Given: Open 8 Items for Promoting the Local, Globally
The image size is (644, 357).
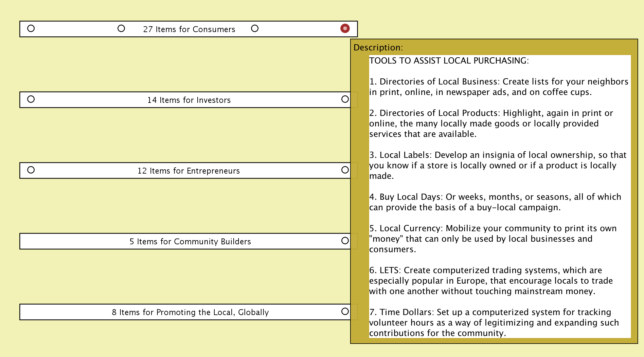Looking at the screenshot, I should tap(190, 312).
